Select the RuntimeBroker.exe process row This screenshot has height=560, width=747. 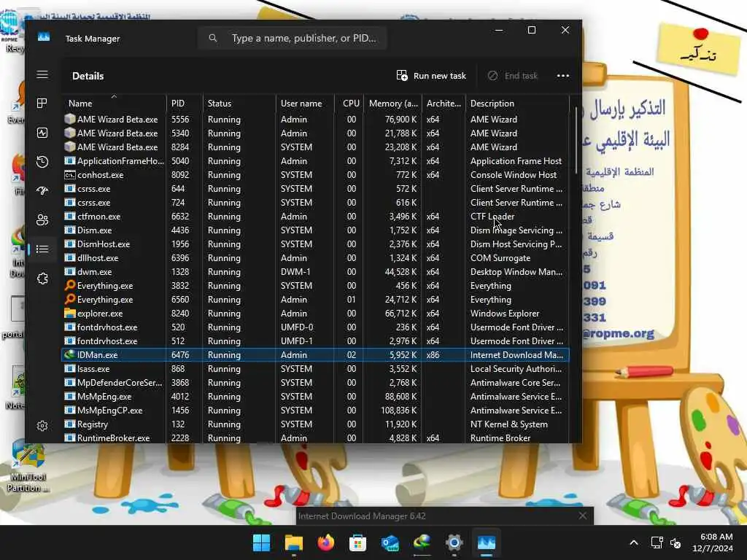[x=315, y=437]
